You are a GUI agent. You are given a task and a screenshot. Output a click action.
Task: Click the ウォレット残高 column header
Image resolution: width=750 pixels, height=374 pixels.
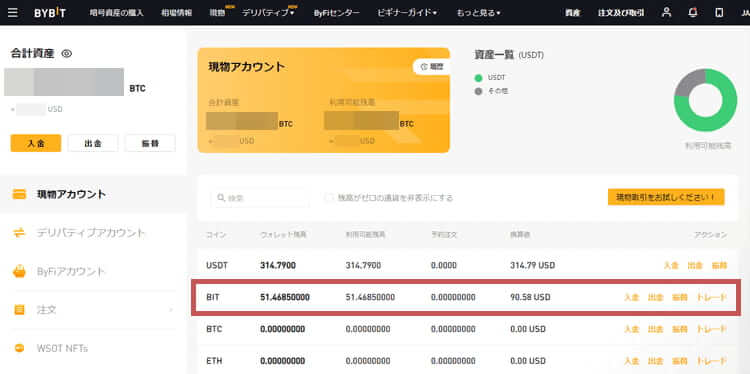click(283, 235)
